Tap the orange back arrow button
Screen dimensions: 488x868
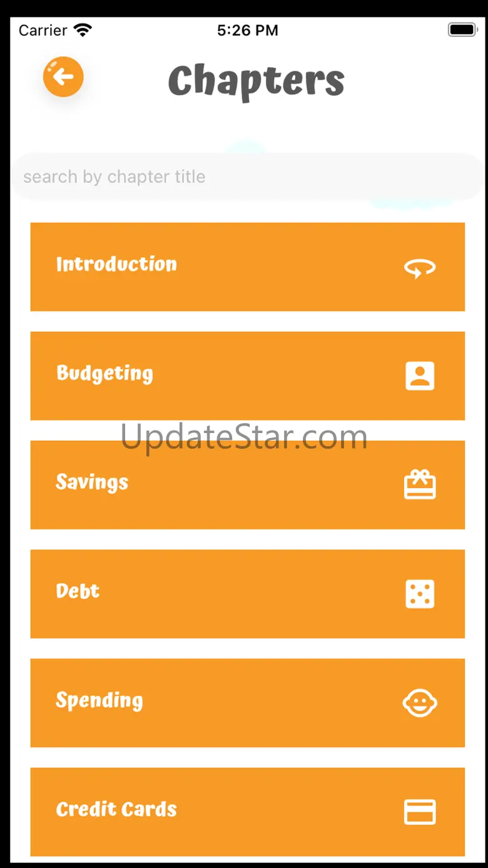pyautogui.click(x=63, y=77)
